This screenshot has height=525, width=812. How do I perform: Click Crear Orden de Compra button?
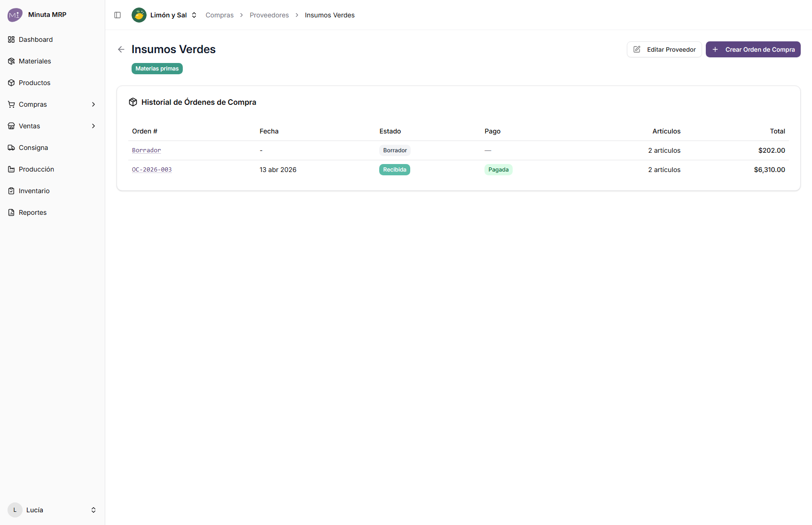pos(753,49)
